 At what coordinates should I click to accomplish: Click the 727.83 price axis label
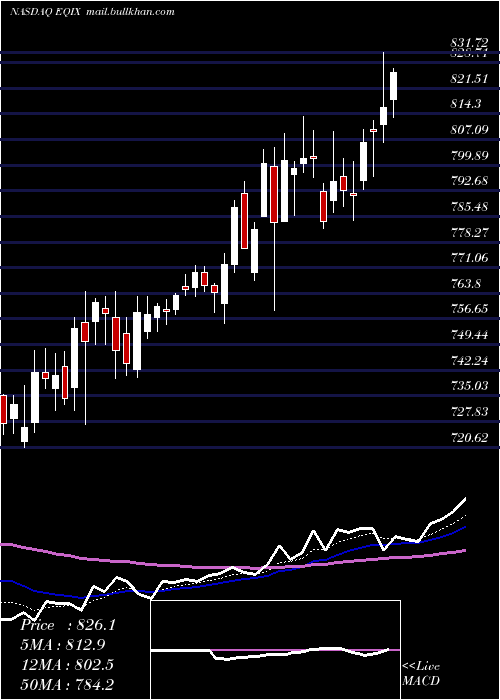tap(469, 411)
